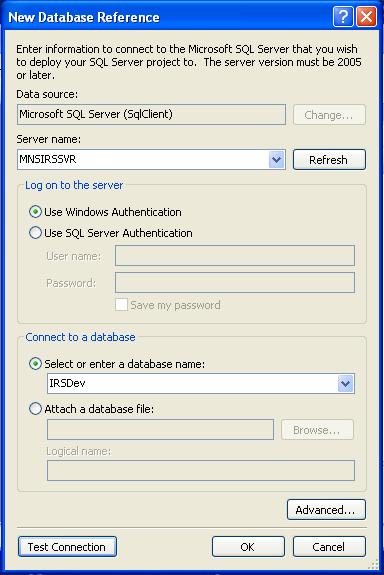Screen dimensions: 384x575
Task: Click the Browse button for database file
Action: (x=317, y=430)
